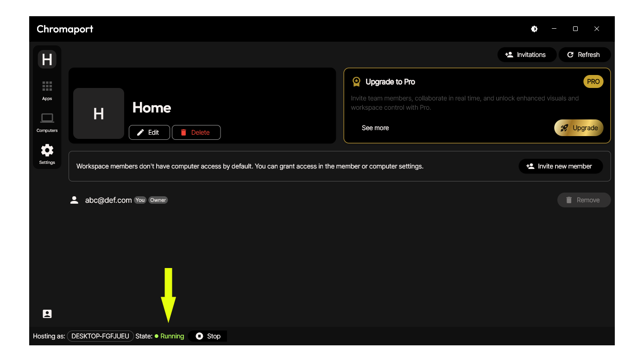Open the Apps grid in sidebar

[47, 90]
